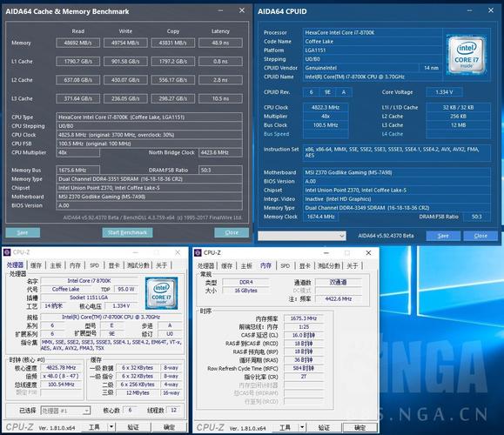
Task: Open 显卡 tab in right CPU-Z
Action: (x=305, y=265)
